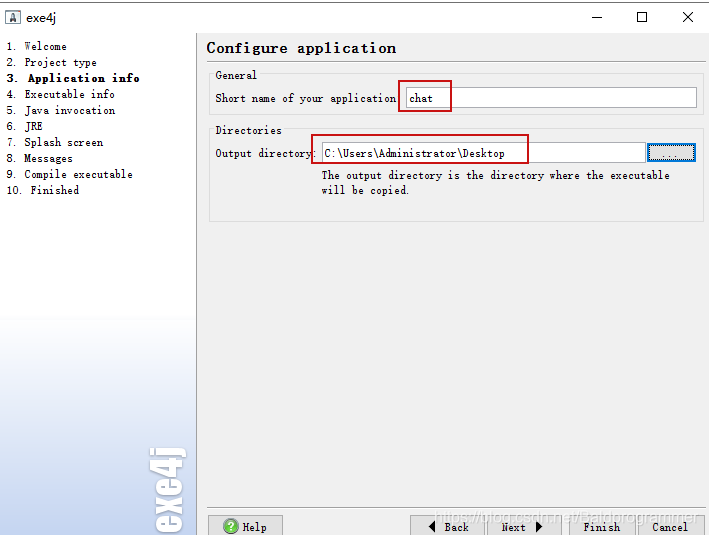The image size is (709, 536).
Task: Open step 7 Splash screen
Action: pos(55,142)
